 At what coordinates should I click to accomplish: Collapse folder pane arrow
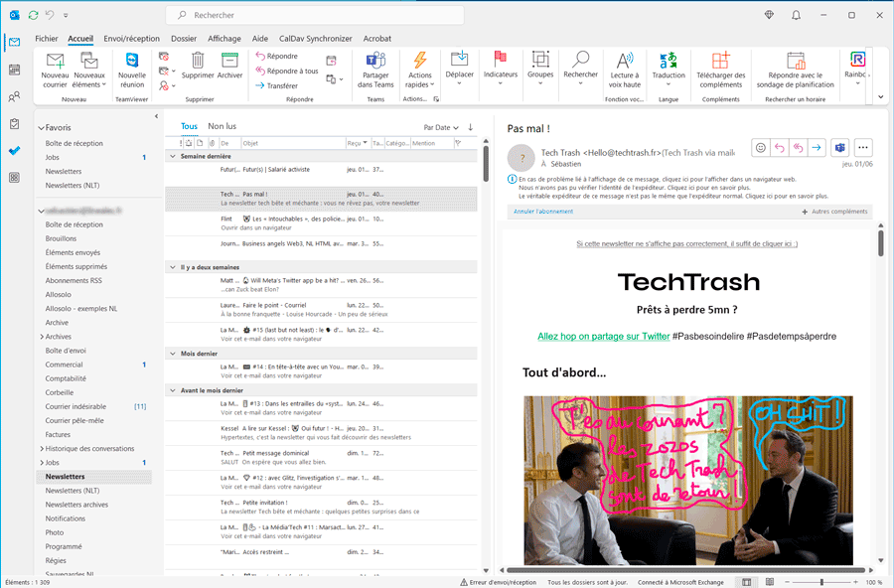[156, 116]
